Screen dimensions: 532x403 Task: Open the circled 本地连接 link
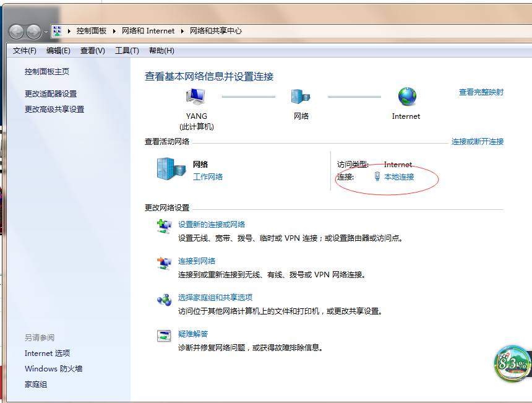[398, 176]
